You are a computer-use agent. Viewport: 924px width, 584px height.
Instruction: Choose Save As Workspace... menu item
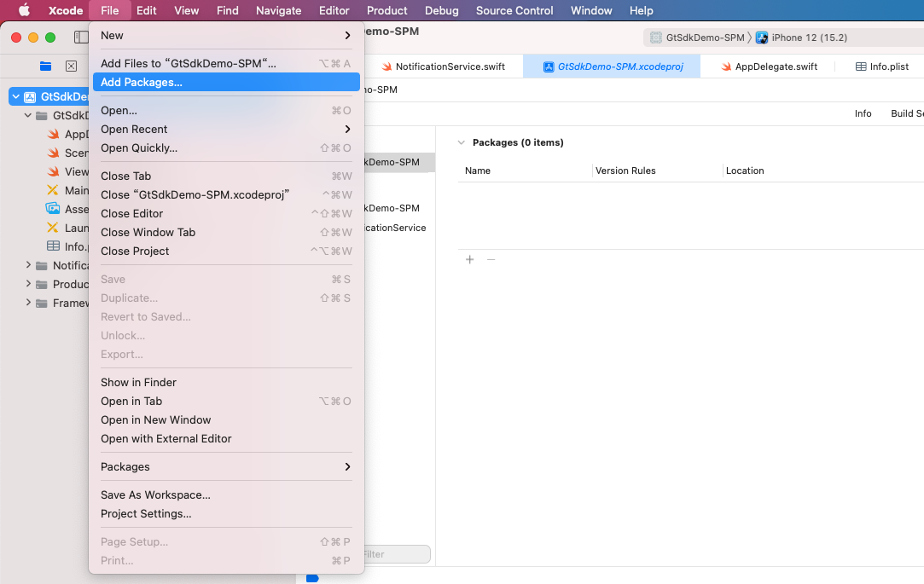click(x=226, y=495)
